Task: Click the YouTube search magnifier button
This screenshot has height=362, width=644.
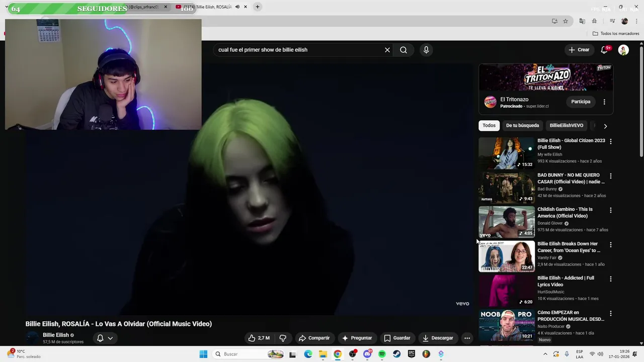Action: coord(404,50)
